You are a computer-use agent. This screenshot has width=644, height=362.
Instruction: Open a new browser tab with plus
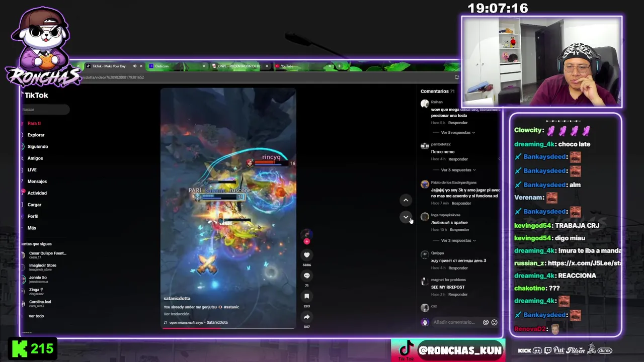tap(339, 66)
